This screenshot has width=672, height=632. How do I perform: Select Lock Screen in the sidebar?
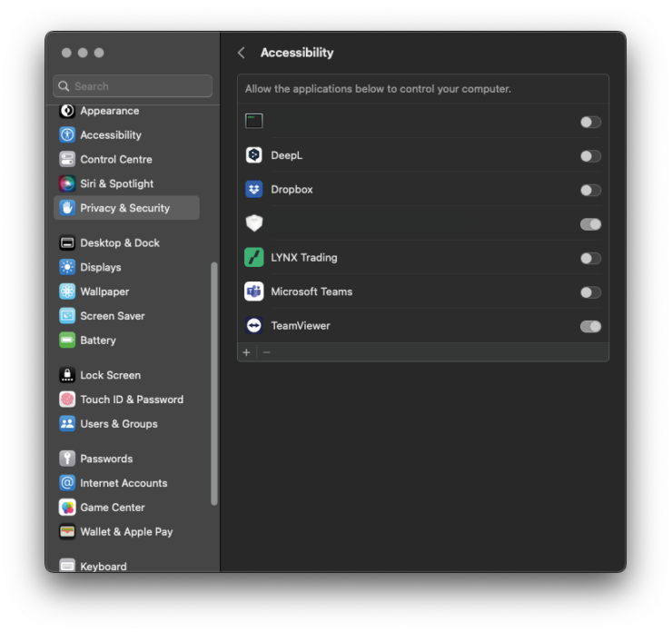pyautogui.click(x=110, y=375)
